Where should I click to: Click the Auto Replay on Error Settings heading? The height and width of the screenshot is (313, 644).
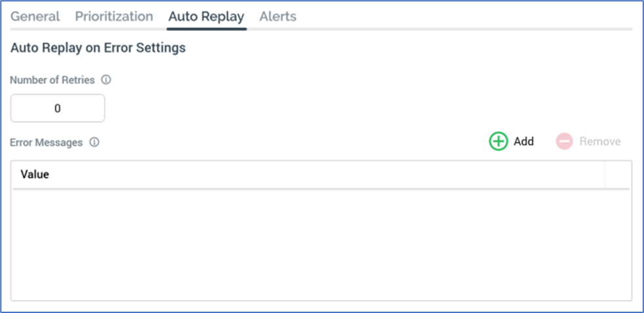pos(98,48)
